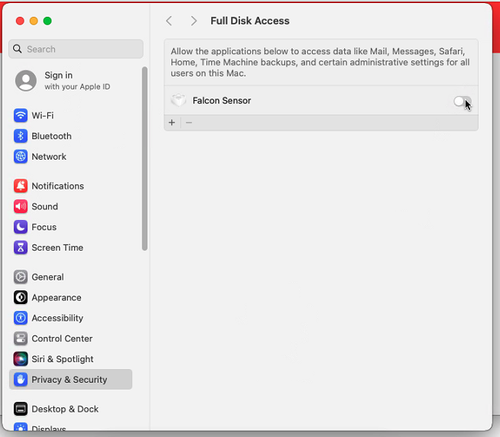Click the Bluetooth sidebar icon
Screen dimensions: 500x437
click(21, 136)
